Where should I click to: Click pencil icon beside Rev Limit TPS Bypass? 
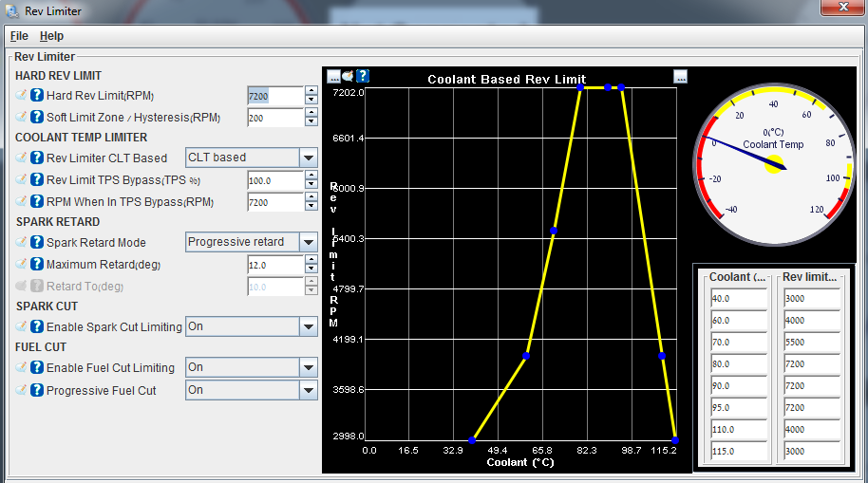[x=21, y=179]
